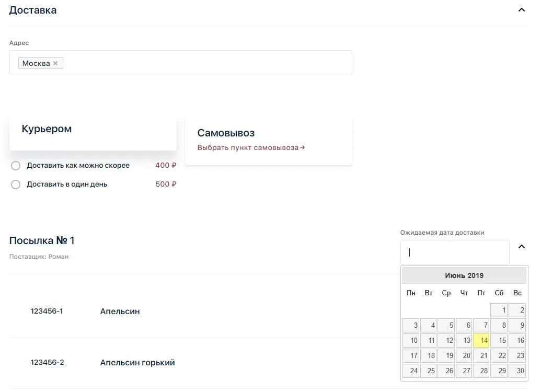Pick June 6 in the calendar
Viewport: 541px width, 392px height.
click(x=464, y=325)
